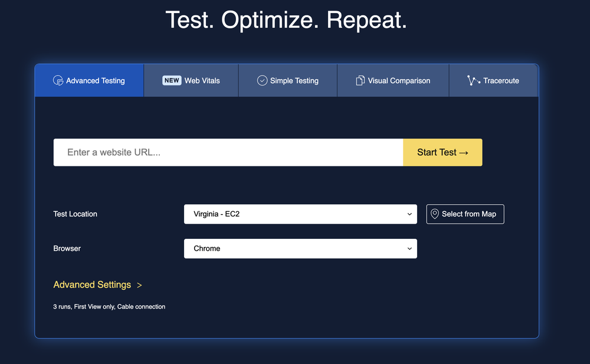Viewport: 590px width, 364px height.
Task: Click the network path icon next to Traceroute
Action: [x=473, y=80]
